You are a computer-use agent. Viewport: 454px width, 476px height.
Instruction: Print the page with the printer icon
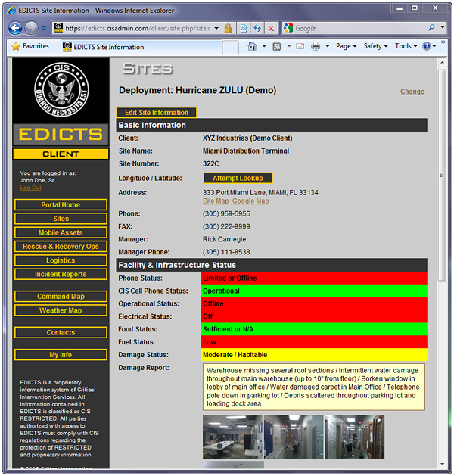[x=316, y=46]
